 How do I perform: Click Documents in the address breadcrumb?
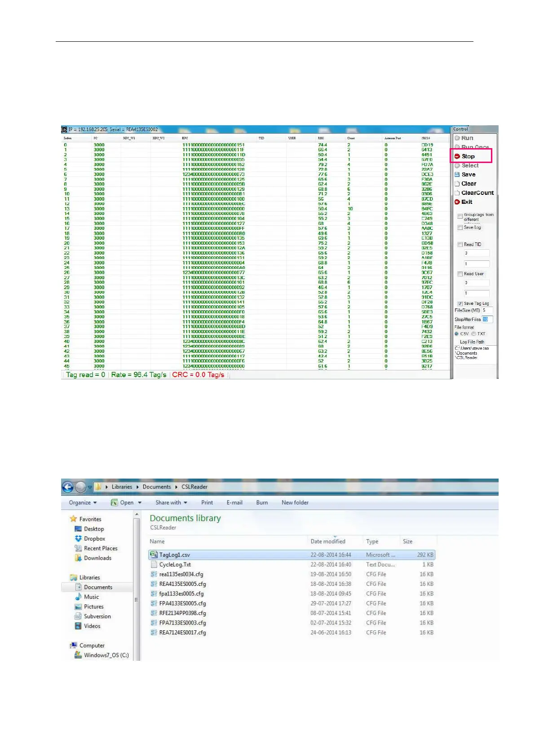[x=157, y=487]
